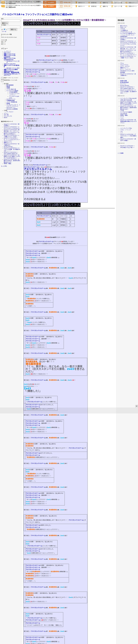The width and height of the screenshot is (138, 644).
Task: Open キャラなりきり雑談所 link
Action: [x=12, y=91]
